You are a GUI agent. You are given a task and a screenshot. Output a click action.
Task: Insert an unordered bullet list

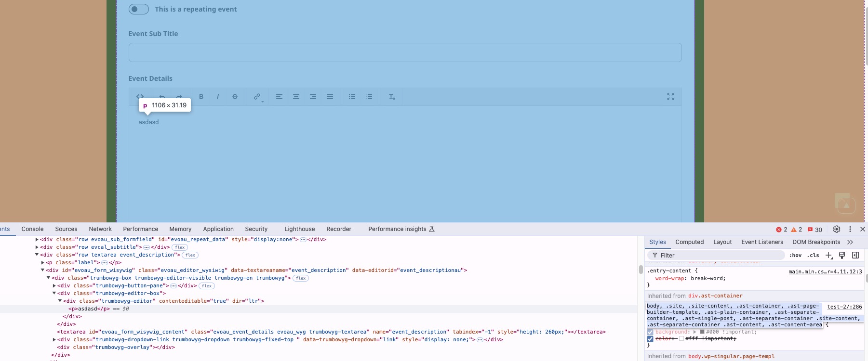tap(352, 97)
